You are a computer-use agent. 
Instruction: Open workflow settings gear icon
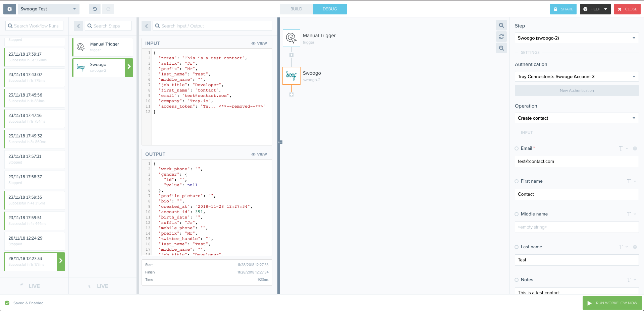pos(10,9)
